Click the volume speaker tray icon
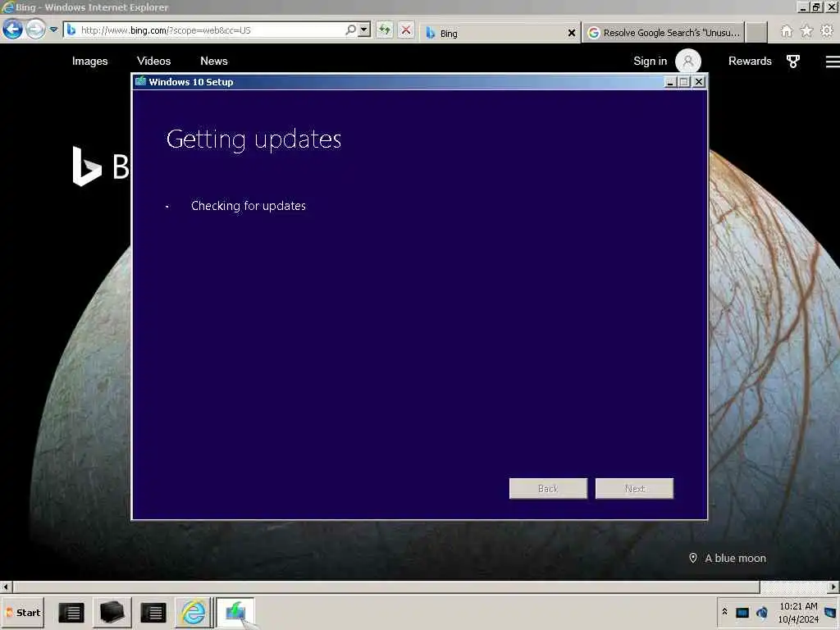 [x=762, y=613]
